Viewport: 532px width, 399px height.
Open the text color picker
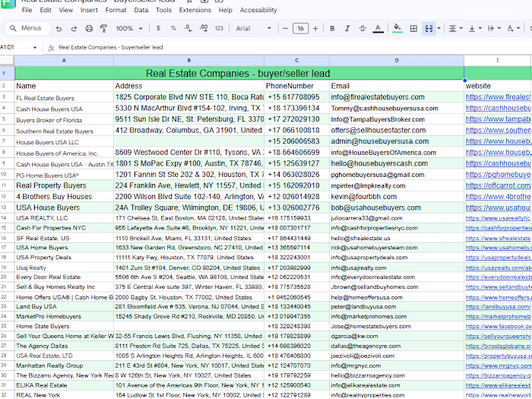378,29
